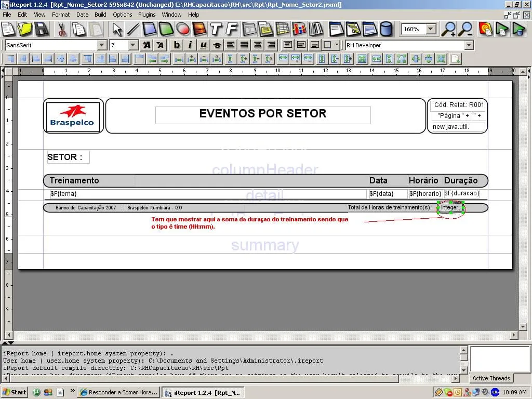Click the last formatting toolbar document icon
532x399 pixels.
tap(456, 59)
